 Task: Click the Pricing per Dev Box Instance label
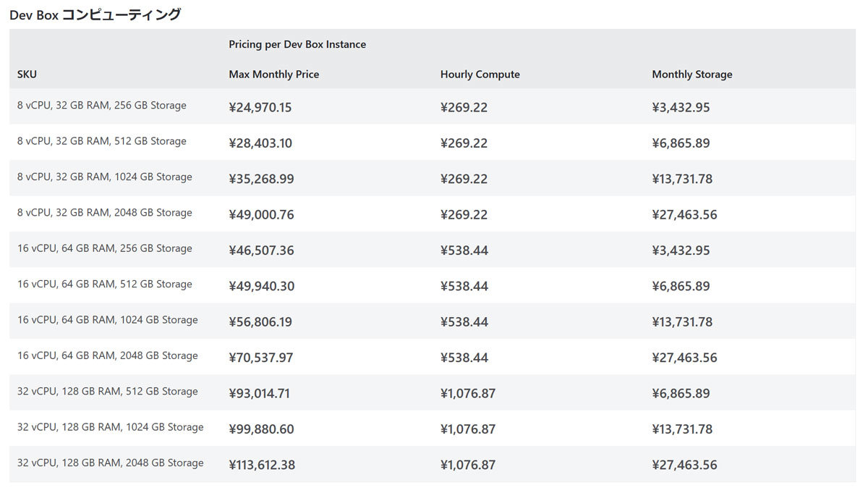click(297, 45)
